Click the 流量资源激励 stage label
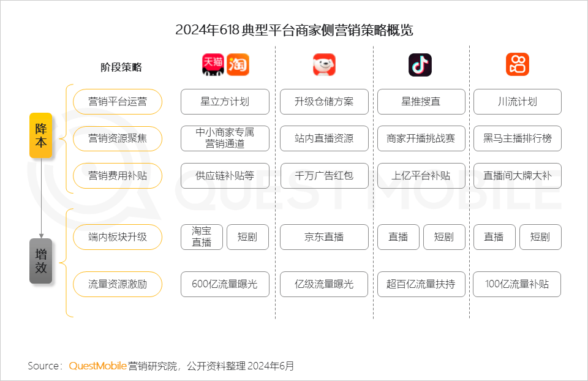 pyautogui.click(x=117, y=284)
